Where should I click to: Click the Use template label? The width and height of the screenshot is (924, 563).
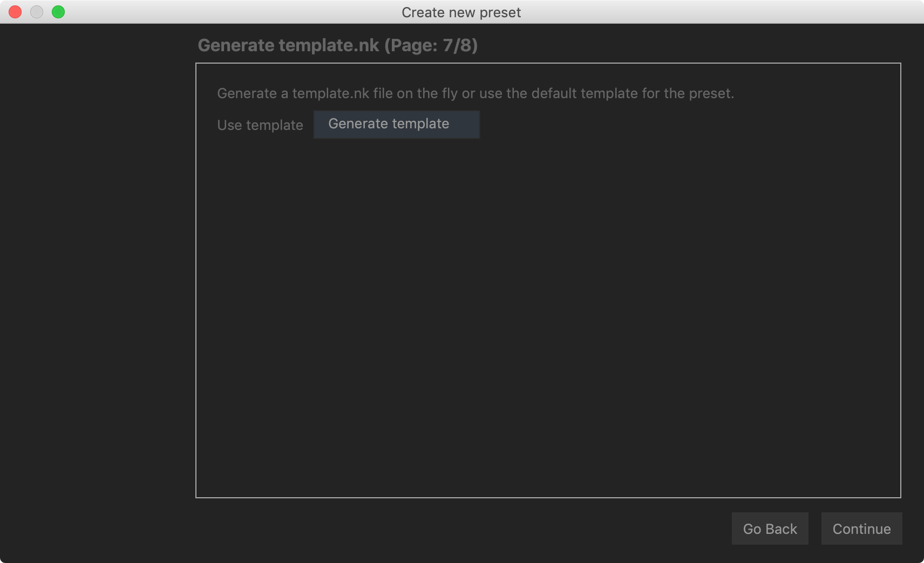(260, 125)
